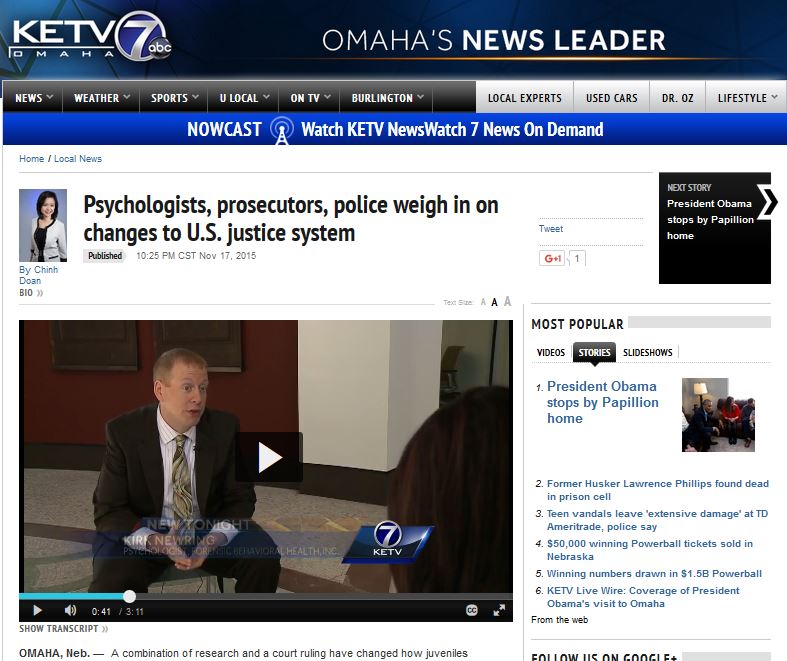Viewport: 787px width, 661px height.
Task: Expand the video to fullscreen
Action: click(x=499, y=610)
